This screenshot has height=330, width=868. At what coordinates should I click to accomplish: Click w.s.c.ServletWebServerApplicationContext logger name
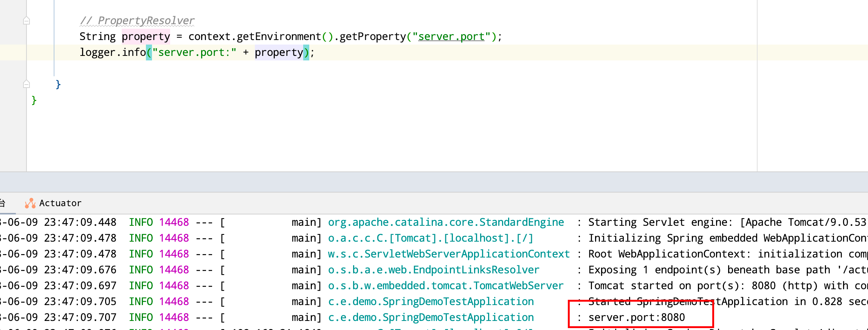coord(449,254)
